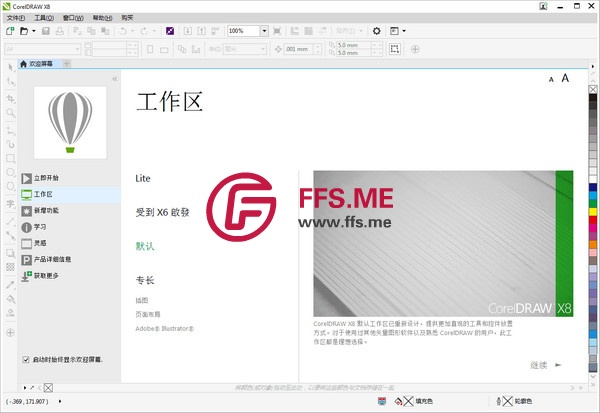
Task: Click the user account icon in title bar
Action: click(543, 6)
